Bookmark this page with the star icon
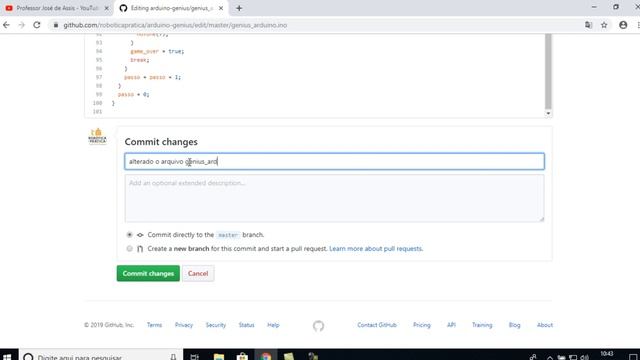 click(604, 25)
